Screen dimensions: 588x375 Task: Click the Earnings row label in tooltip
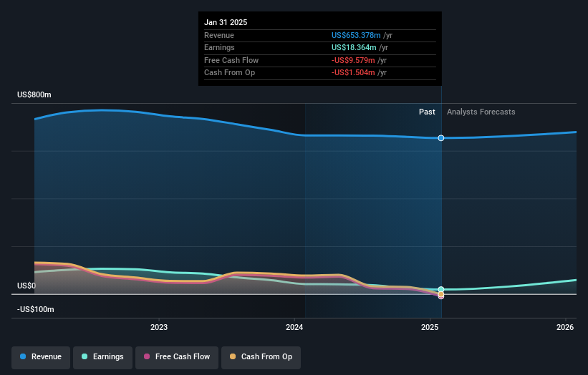pyautogui.click(x=219, y=47)
